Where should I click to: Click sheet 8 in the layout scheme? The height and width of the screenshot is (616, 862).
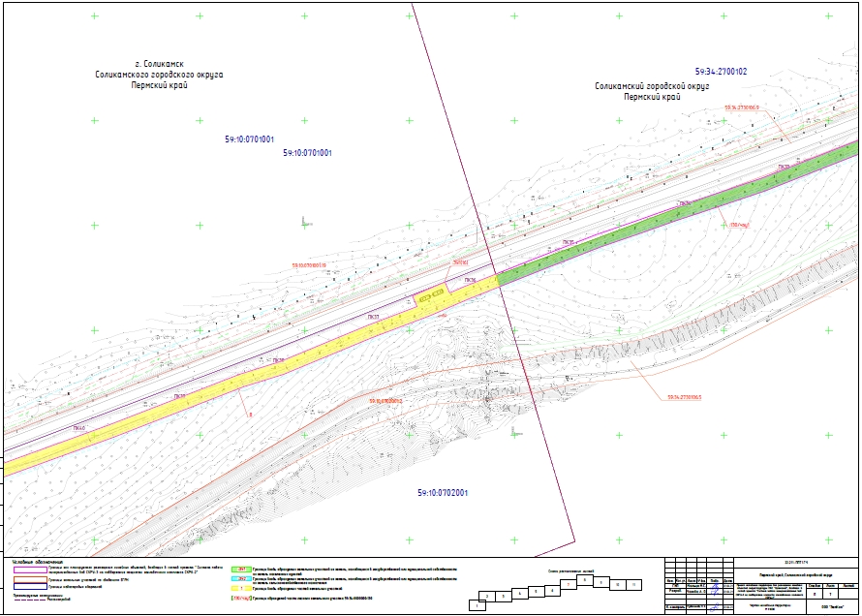point(585,580)
